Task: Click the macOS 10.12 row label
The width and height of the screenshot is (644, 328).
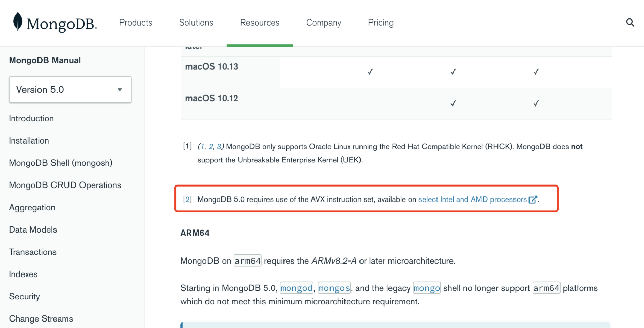Action: coord(212,98)
